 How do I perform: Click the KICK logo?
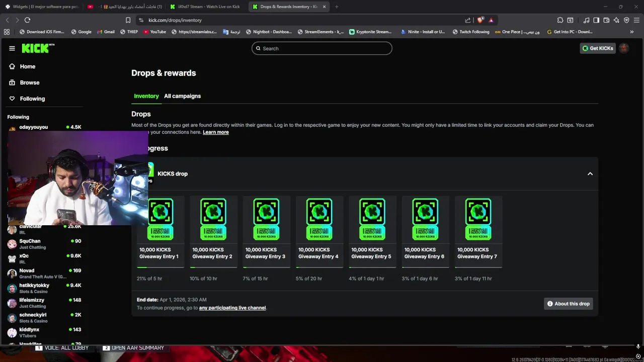click(38, 48)
